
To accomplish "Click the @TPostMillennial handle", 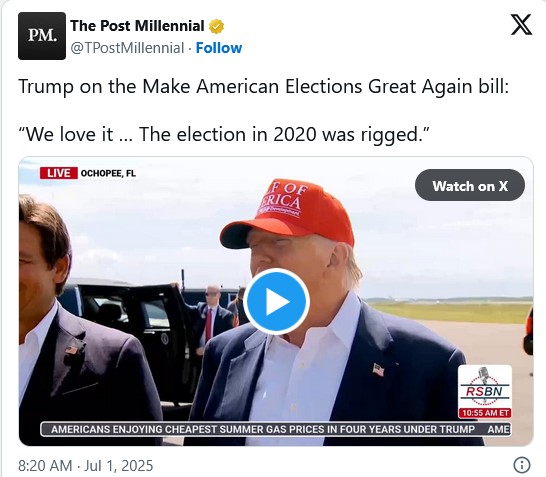I will tap(127, 48).
